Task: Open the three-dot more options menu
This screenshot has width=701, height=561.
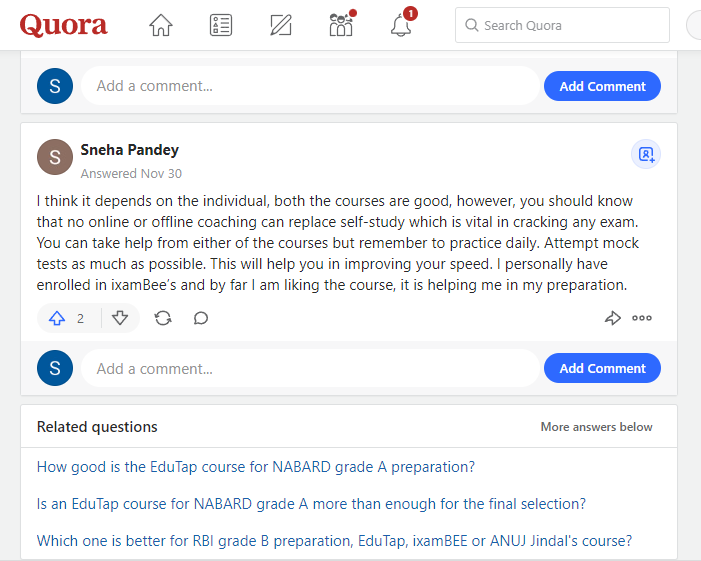Action: tap(642, 318)
